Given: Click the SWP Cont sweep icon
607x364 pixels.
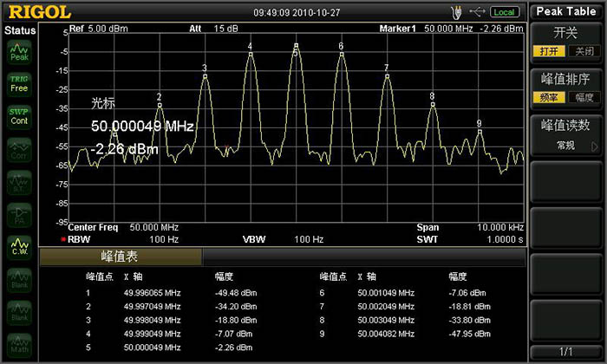Looking at the screenshot, I should 18,116.
